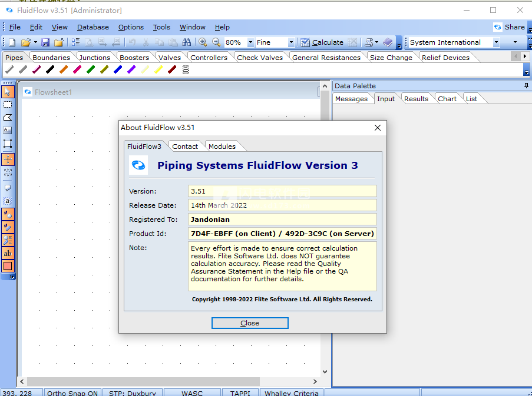The width and height of the screenshot is (532, 396).
Task: Create a new flowsheet with the blank page icon
Action: pos(12,42)
